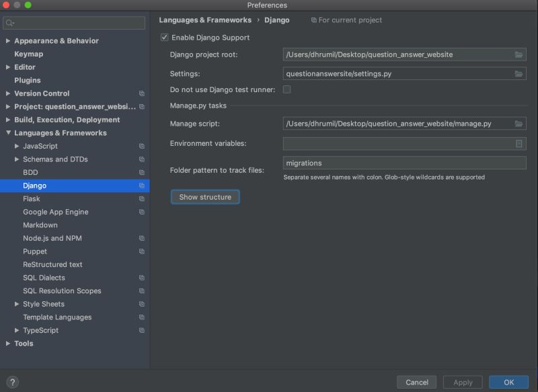The image size is (538, 392).
Task: Click the share icon next to Django
Action: 141,186
